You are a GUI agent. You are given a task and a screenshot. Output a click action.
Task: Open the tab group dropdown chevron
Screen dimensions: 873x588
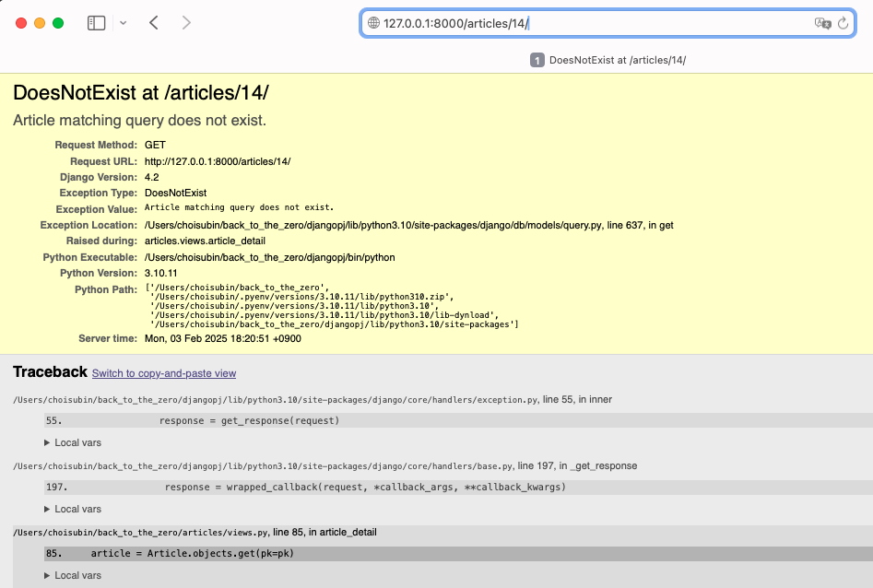(123, 23)
